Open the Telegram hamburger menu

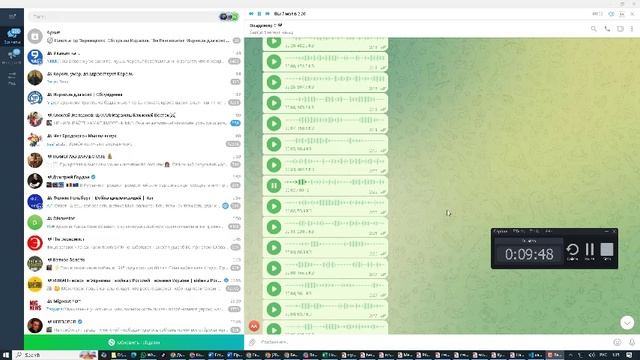pyautogui.click(x=12, y=16)
